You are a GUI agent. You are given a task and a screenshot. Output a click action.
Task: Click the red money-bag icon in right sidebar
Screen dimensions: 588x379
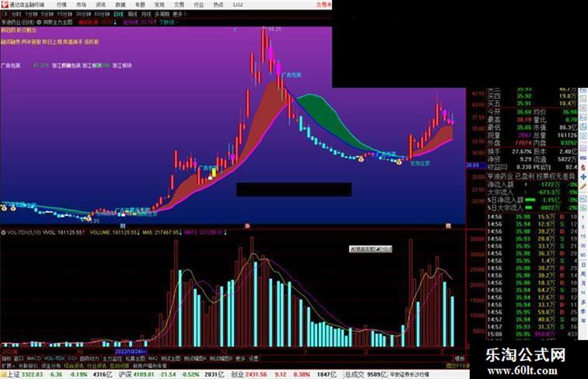tap(583, 167)
